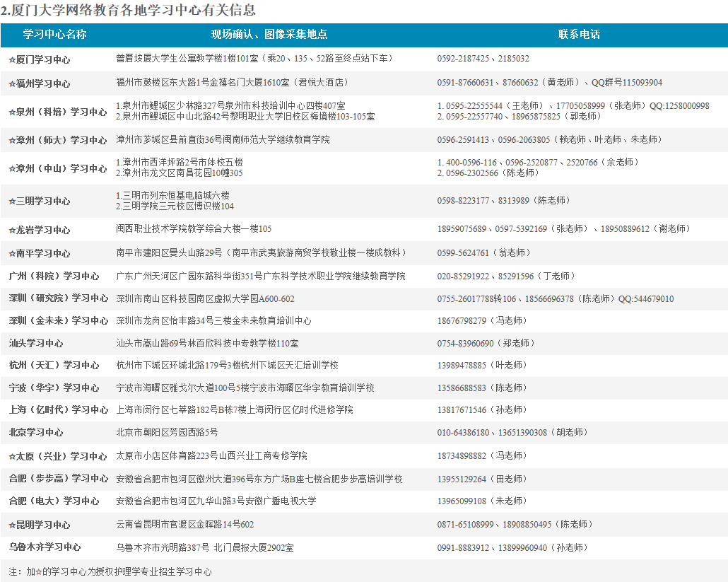
Task: Select ☆漳州（师大）学习中心 name cell
Action: pyautogui.click(x=58, y=140)
